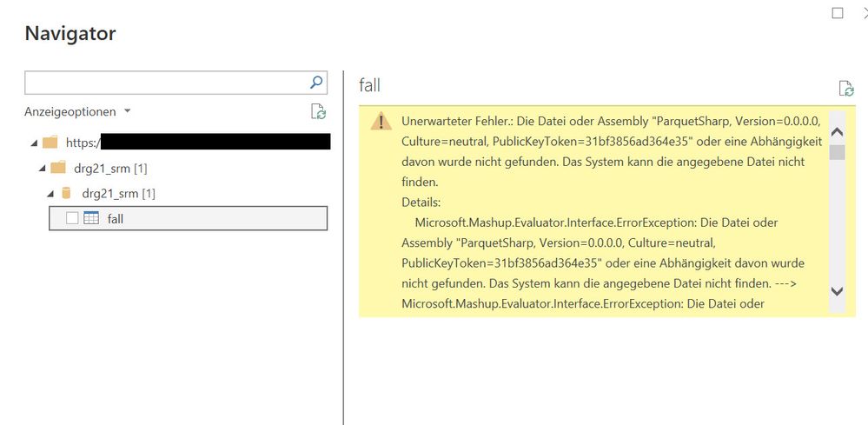Select the drg21_srm folder icon
Viewport: 868px width, 425px height.
click(58, 167)
